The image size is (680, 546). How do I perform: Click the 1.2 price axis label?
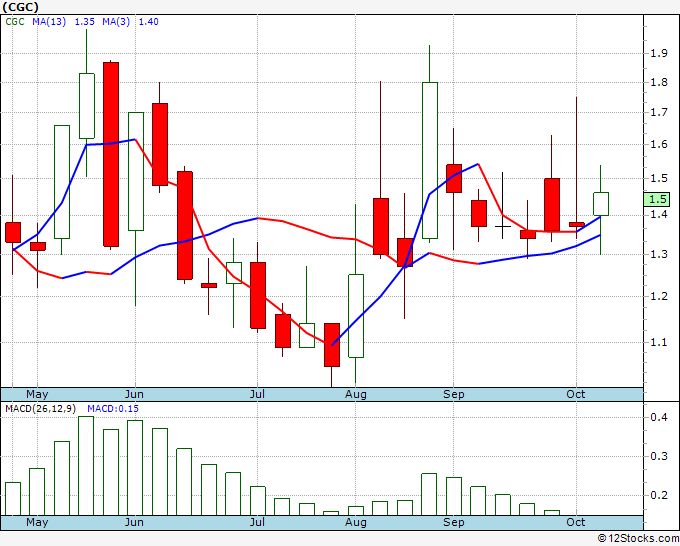pos(659,296)
